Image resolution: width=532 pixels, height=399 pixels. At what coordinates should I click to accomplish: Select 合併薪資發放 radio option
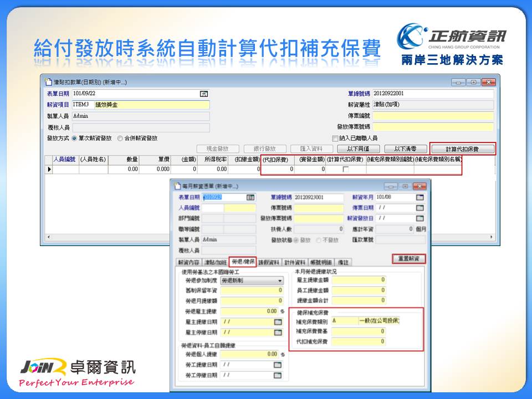pyautogui.click(x=120, y=139)
